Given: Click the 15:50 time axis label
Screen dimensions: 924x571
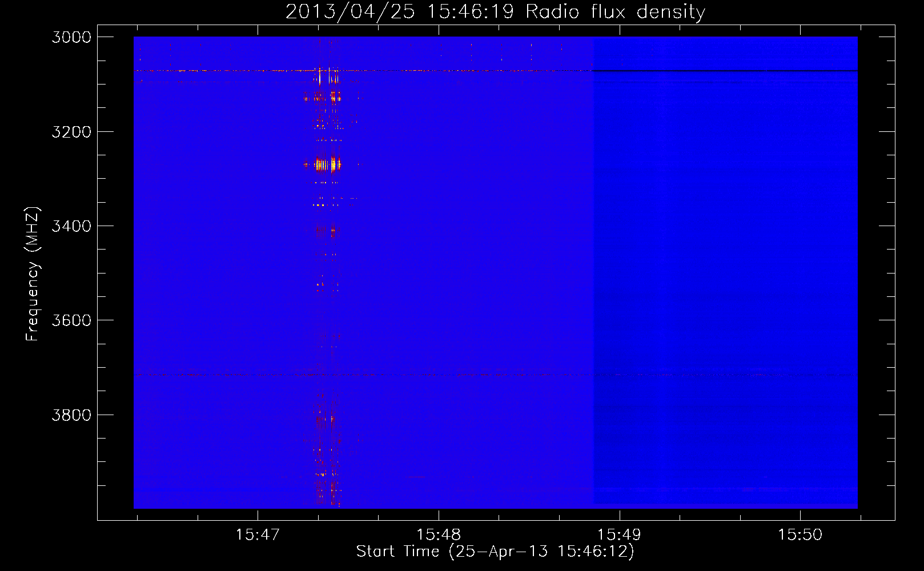Looking at the screenshot, I should click(x=800, y=534).
